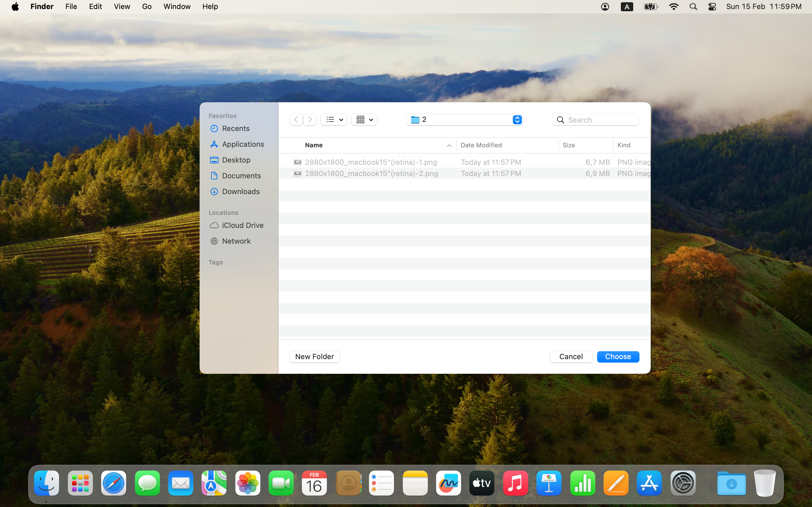812x507 pixels.
Task: Click the back navigation arrow
Action: (x=296, y=120)
